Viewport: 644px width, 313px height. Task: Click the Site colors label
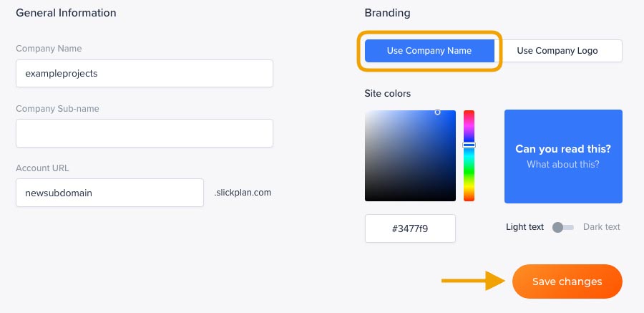[388, 94]
